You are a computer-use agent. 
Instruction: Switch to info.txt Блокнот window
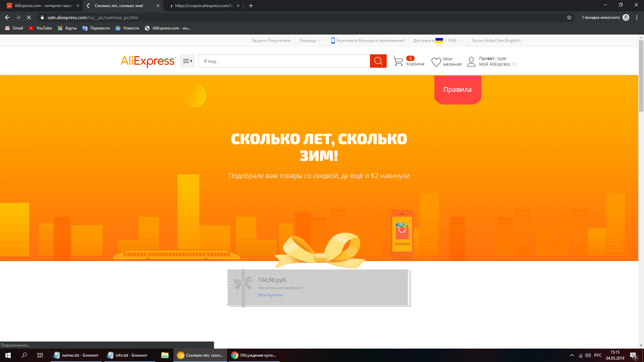130,355
